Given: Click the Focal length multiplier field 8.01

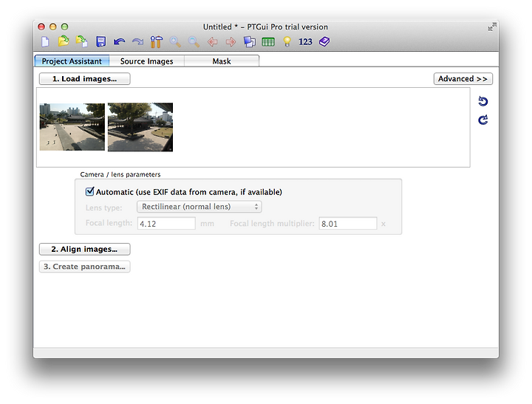Looking at the screenshot, I should click(x=348, y=224).
